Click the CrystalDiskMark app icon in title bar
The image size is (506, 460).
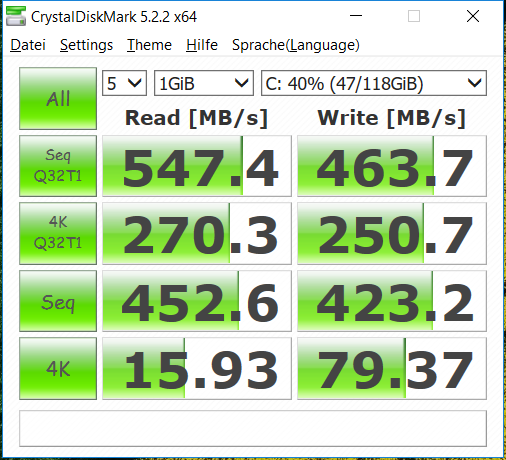pyautogui.click(x=16, y=16)
